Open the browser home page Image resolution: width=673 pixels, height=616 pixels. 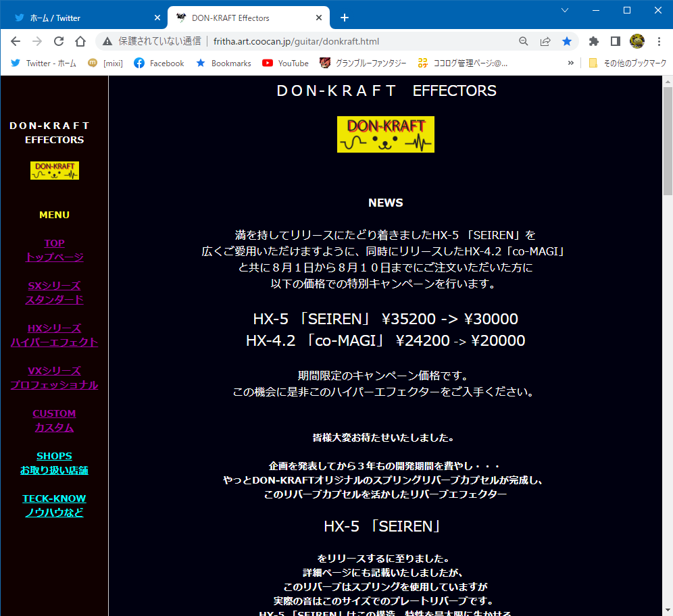pyautogui.click(x=80, y=41)
